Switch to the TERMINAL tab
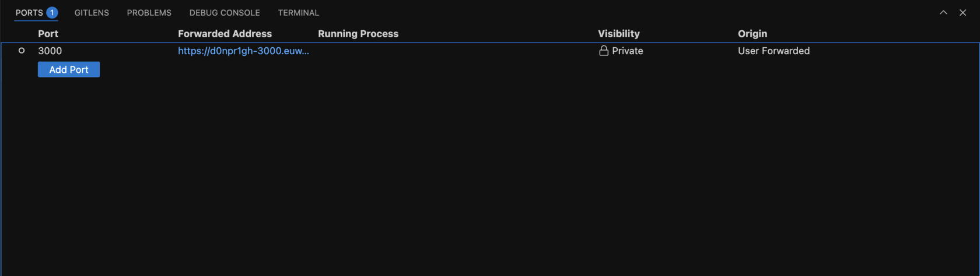The width and height of the screenshot is (980, 276). pyautogui.click(x=298, y=12)
